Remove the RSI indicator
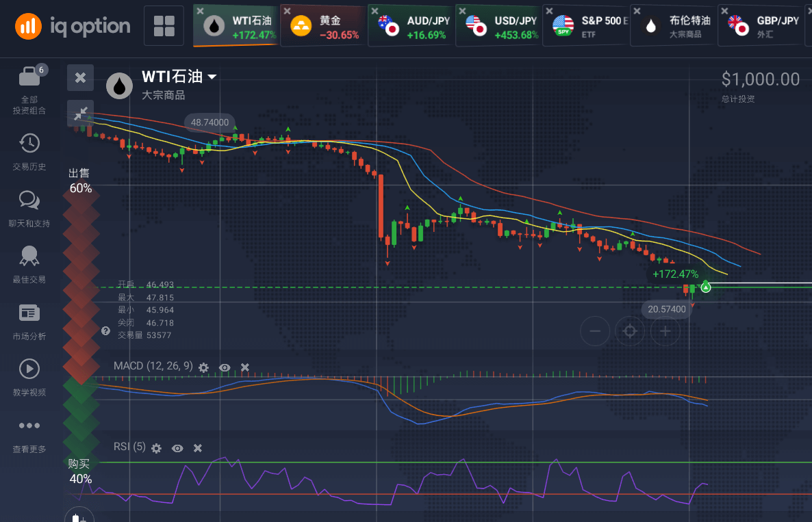The height and width of the screenshot is (522, 812). pyautogui.click(x=198, y=448)
